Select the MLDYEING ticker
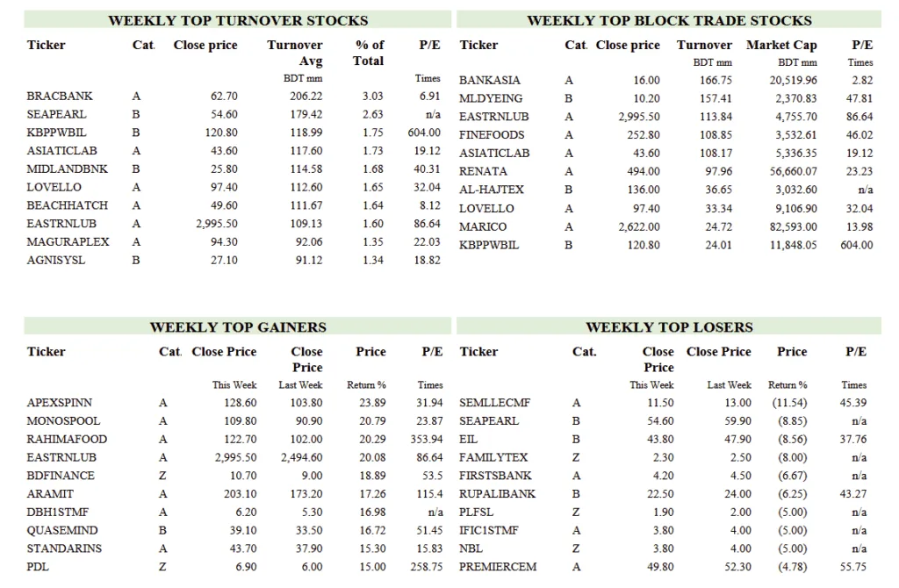This screenshot has width=899, height=588. (x=491, y=99)
